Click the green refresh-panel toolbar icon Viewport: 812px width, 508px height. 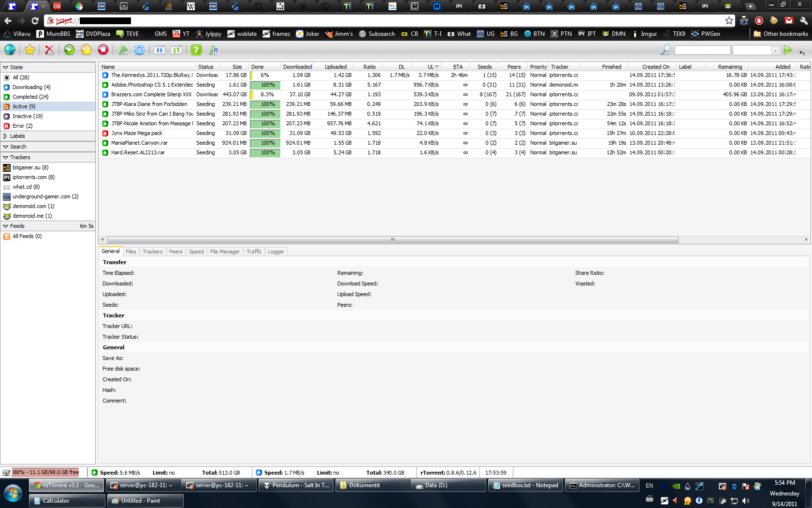[176, 50]
